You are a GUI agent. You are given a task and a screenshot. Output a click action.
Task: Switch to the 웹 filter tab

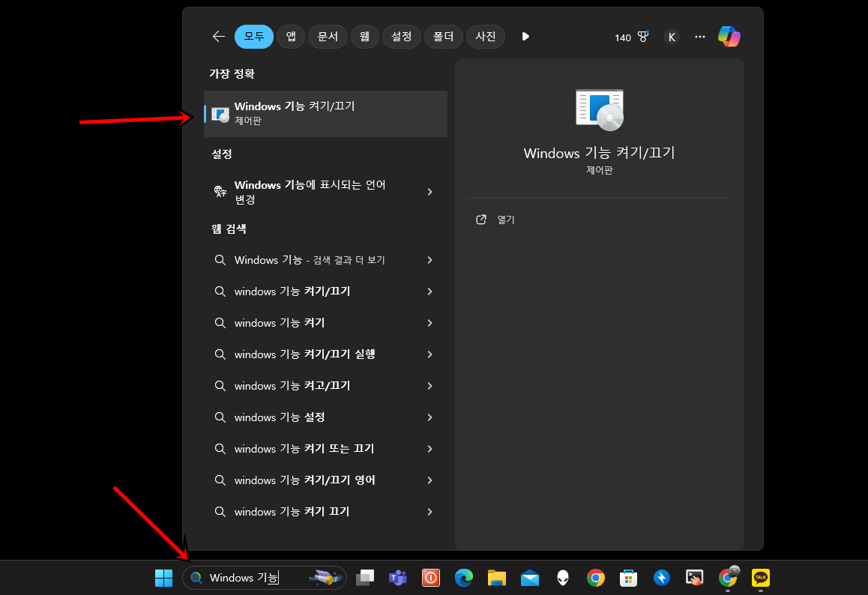pyautogui.click(x=365, y=37)
